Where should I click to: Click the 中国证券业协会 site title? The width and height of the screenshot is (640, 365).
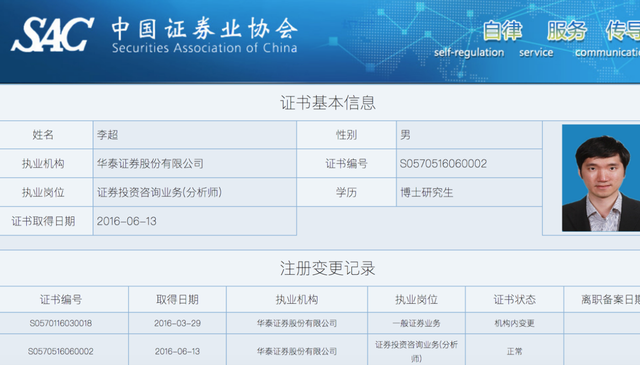[x=204, y=29]
